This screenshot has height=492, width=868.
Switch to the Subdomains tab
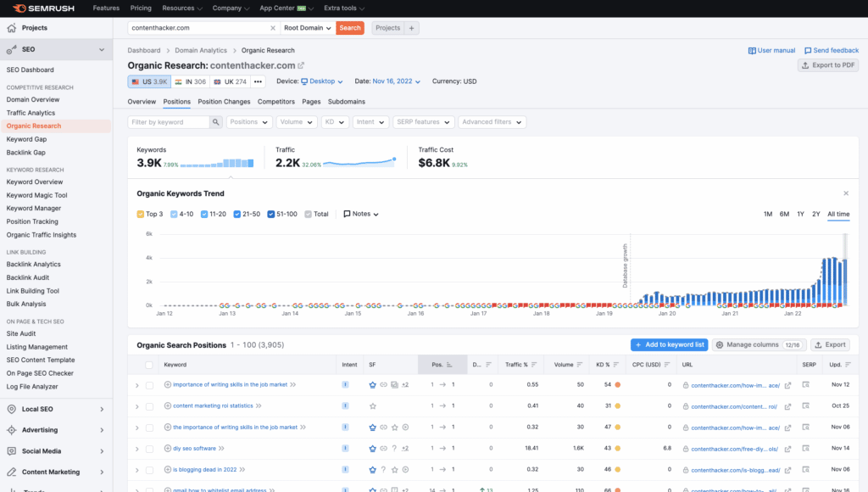click(x=347, y=102)
